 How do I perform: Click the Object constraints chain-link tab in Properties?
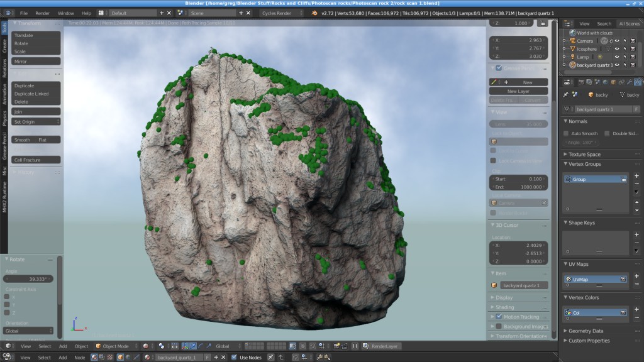[x=622, y=82]
